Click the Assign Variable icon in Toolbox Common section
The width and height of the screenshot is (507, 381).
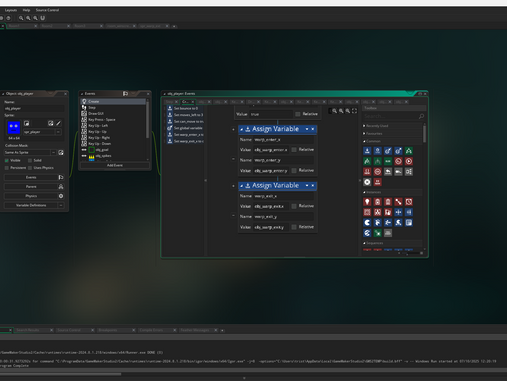367,151
